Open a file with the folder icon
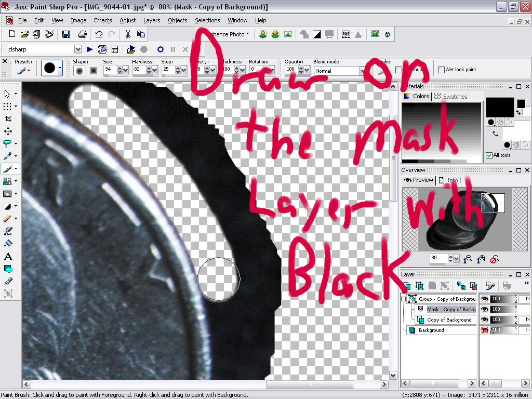 click(24, 34)
